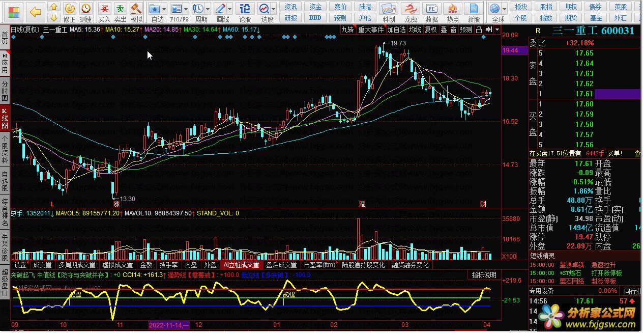
Task: Click the 全球 globe icon
Action: tap(494, 9)
